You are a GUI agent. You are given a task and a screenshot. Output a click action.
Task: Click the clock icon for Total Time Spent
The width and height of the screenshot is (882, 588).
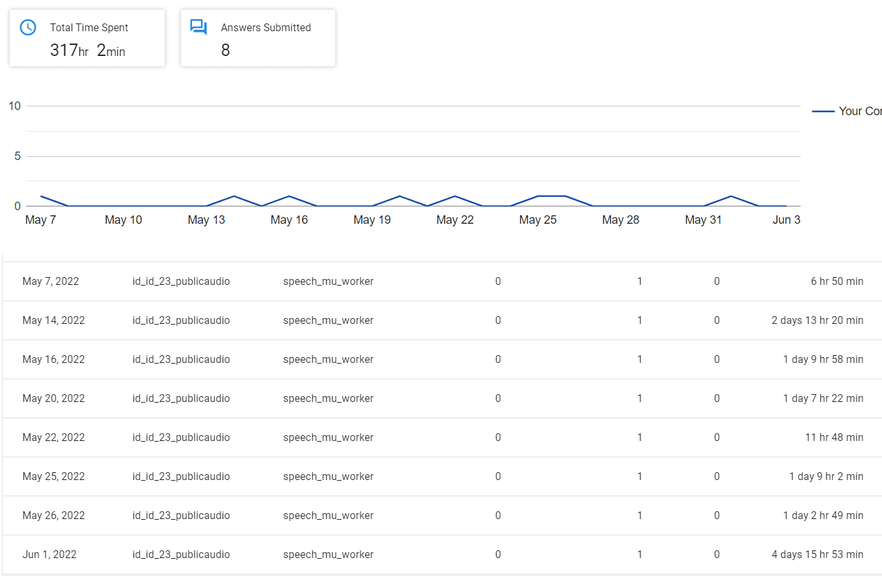pos(28,27)
